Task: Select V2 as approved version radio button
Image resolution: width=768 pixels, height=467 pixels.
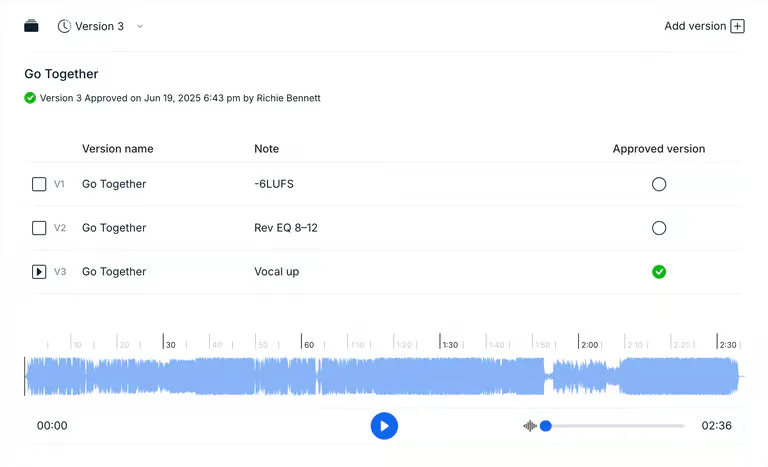Action: pos(659,228)
